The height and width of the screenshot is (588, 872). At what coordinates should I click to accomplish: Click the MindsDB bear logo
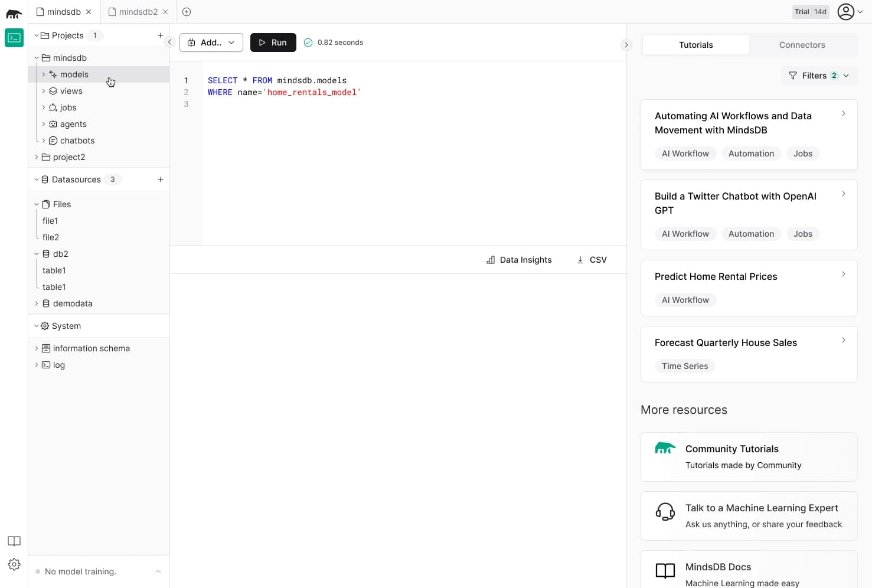14,14
